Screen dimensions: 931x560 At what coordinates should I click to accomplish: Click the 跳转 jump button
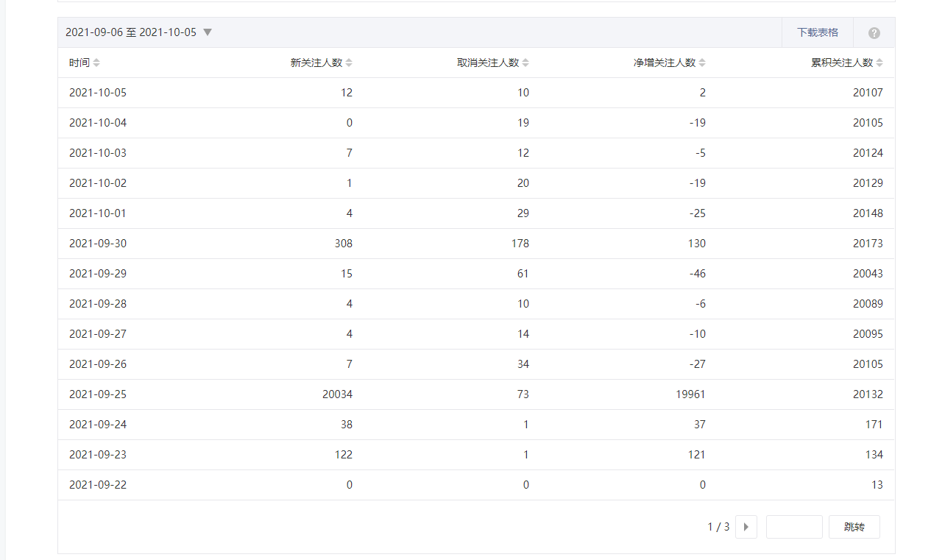pyautogui.click(x=854, y=527)
